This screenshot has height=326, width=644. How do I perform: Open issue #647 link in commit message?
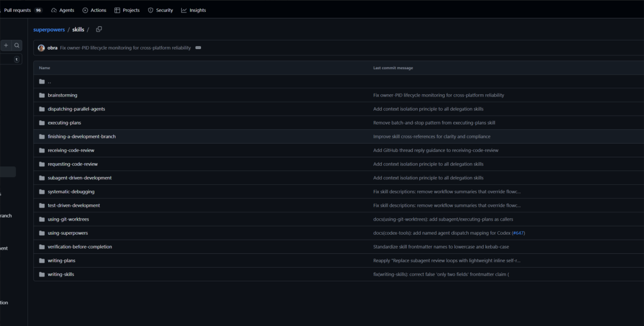(518, 233)
